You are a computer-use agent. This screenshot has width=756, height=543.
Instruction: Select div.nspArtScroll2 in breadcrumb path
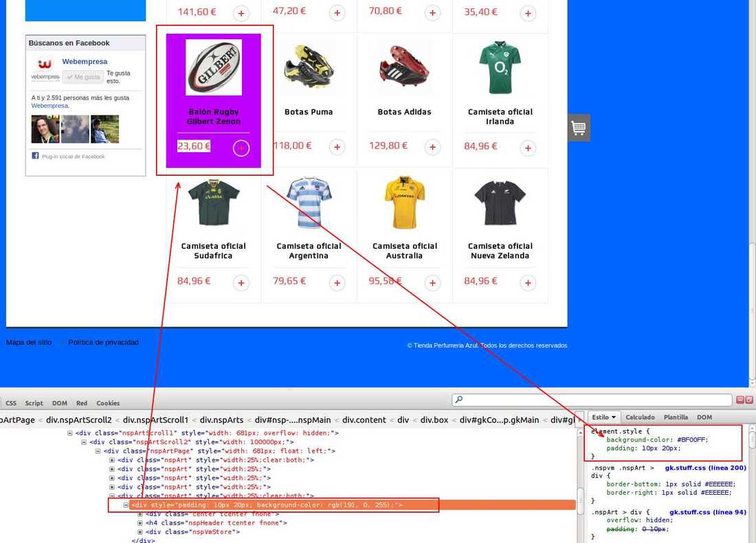(x=78, y=420)
